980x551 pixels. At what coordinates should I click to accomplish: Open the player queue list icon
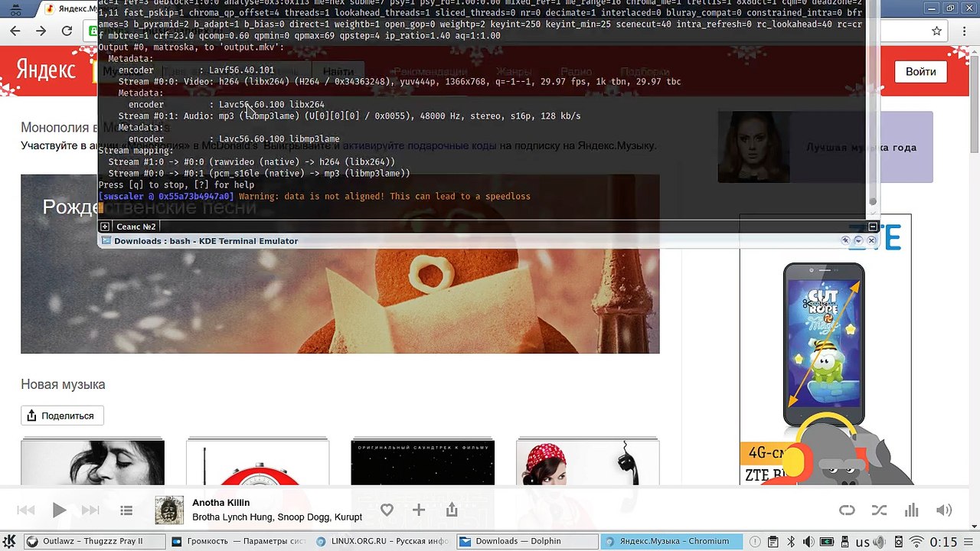coord(126,510)
